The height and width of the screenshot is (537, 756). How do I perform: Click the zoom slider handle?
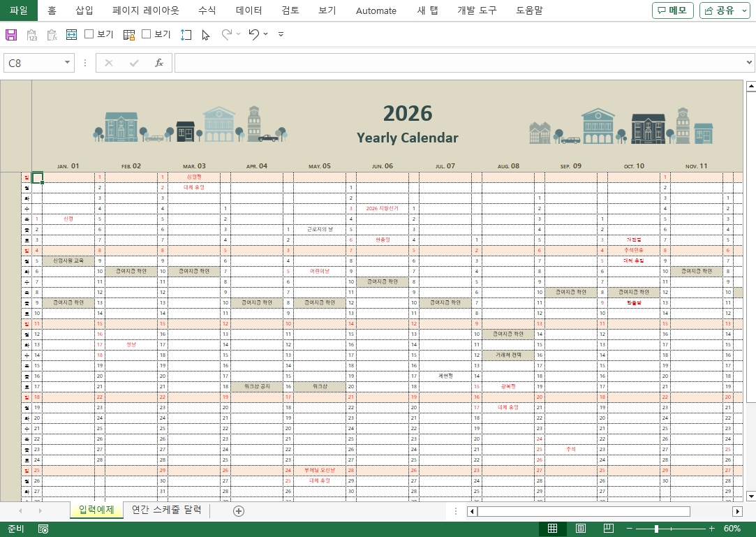656,529
